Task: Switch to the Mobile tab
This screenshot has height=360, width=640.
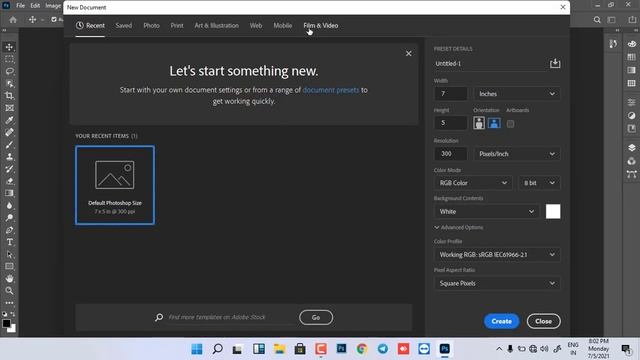Action: point(282,25)
